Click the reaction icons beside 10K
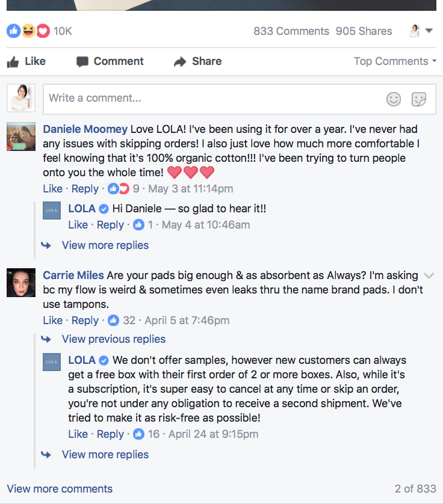 [28, 31]
